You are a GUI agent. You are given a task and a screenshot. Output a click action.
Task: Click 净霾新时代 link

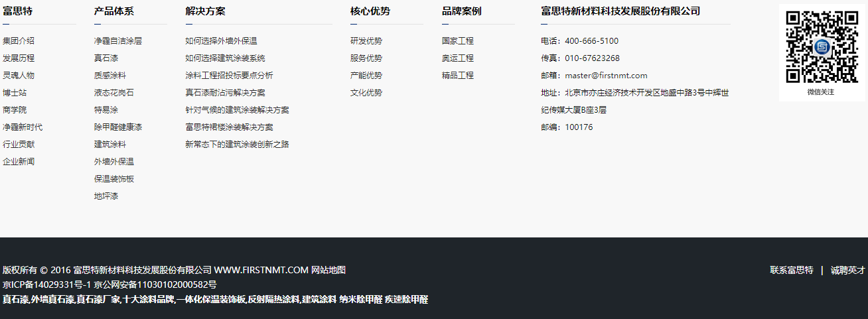[23, 127]
